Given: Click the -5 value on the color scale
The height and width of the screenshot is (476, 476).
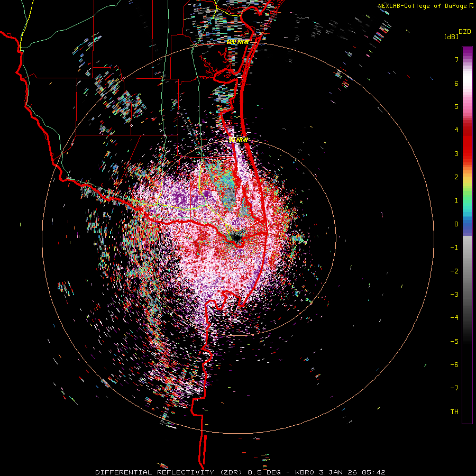Looking at the screenshot, I should point(454,342).
